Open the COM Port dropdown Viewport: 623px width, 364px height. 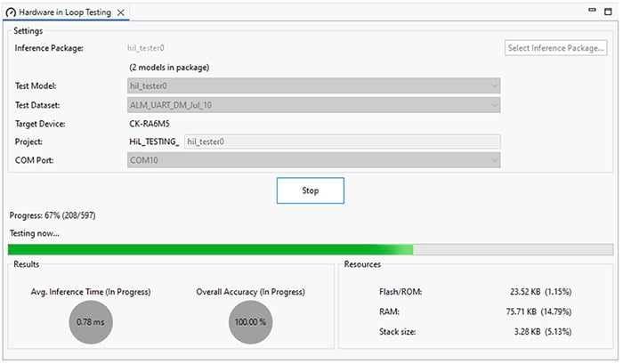click(313, 160)
